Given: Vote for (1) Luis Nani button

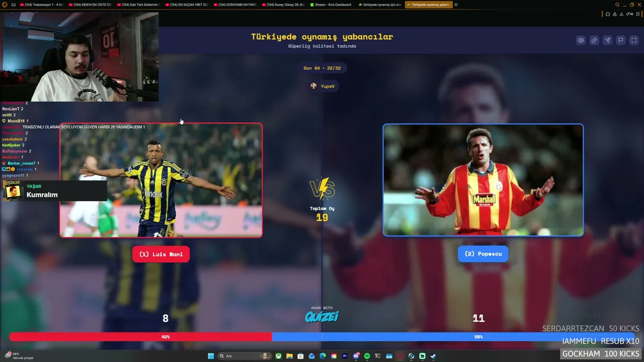Looking at the screenshot, I should 161,254.
